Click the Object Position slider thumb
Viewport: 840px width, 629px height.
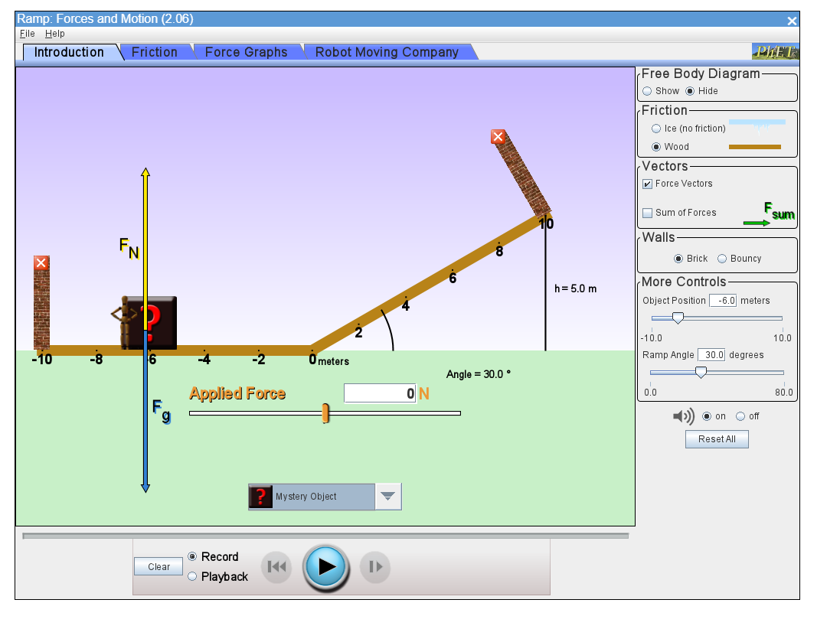pyautogui.click(x=678, y=318)
